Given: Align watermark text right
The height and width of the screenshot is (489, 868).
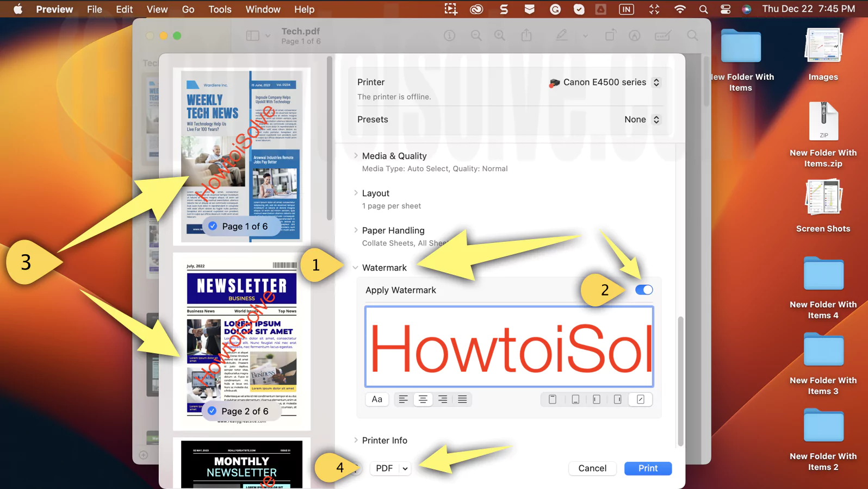Looking at the screenshot, I should point(443,399).
